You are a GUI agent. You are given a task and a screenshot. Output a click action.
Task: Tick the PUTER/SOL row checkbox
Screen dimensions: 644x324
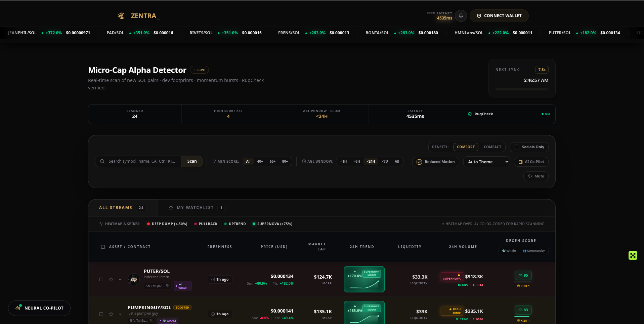[x=101, y=279]
